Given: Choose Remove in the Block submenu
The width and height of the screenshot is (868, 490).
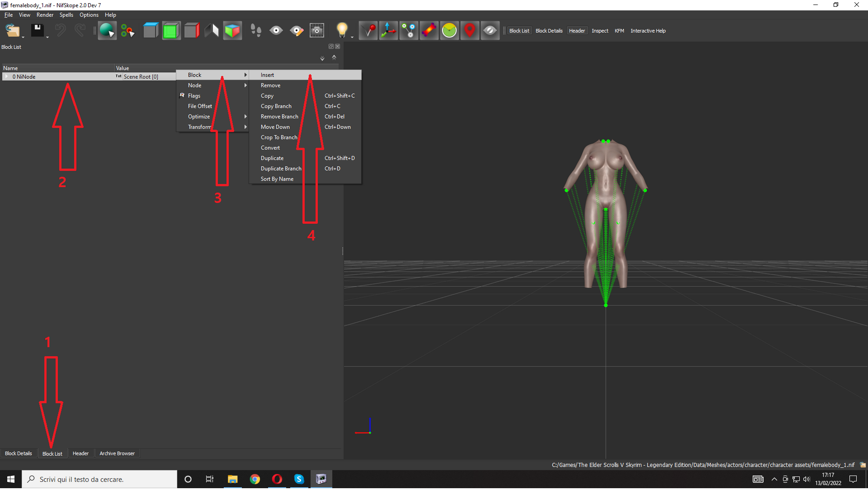Looking at the screenshot, I should click(x=305, y=85).
